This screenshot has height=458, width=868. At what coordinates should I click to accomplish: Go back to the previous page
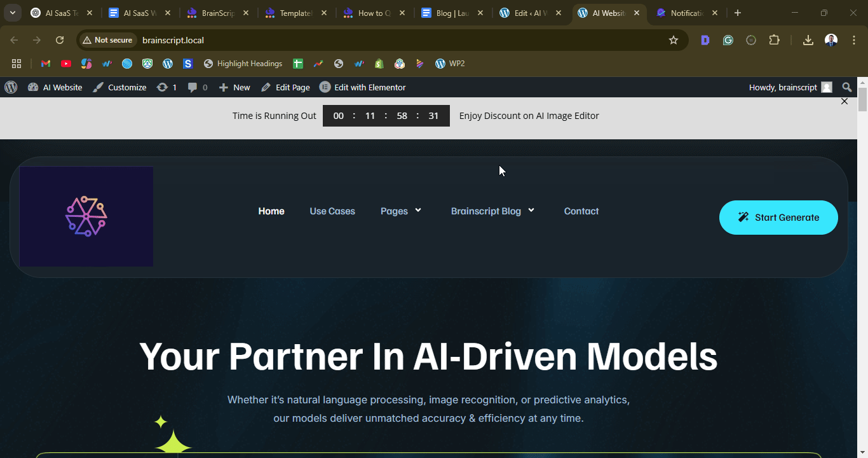[14, 40]
